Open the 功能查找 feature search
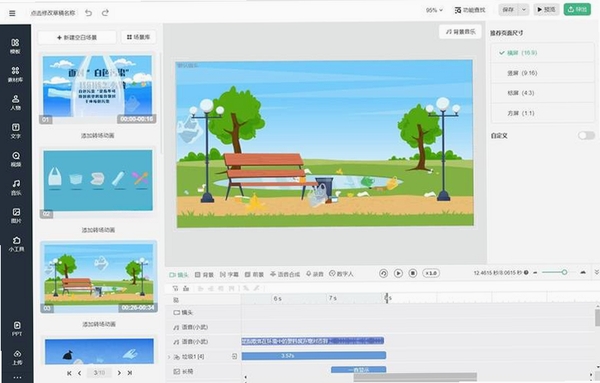 pyautogui.click(x=470, y=10)
